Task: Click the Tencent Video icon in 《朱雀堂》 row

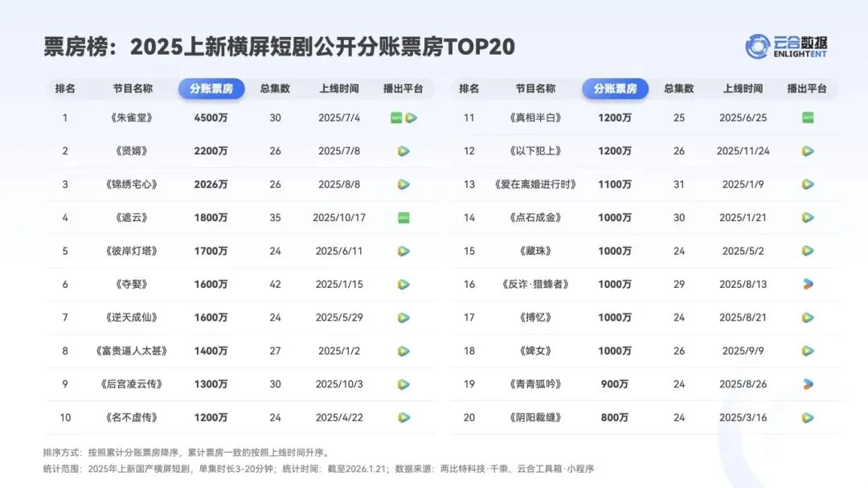Action: point(411,117)
